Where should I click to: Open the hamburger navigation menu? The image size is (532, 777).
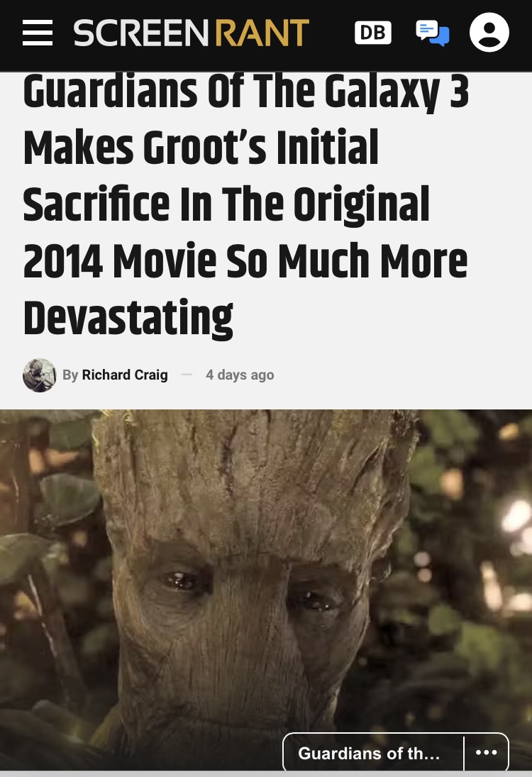(x=38, y=33)
